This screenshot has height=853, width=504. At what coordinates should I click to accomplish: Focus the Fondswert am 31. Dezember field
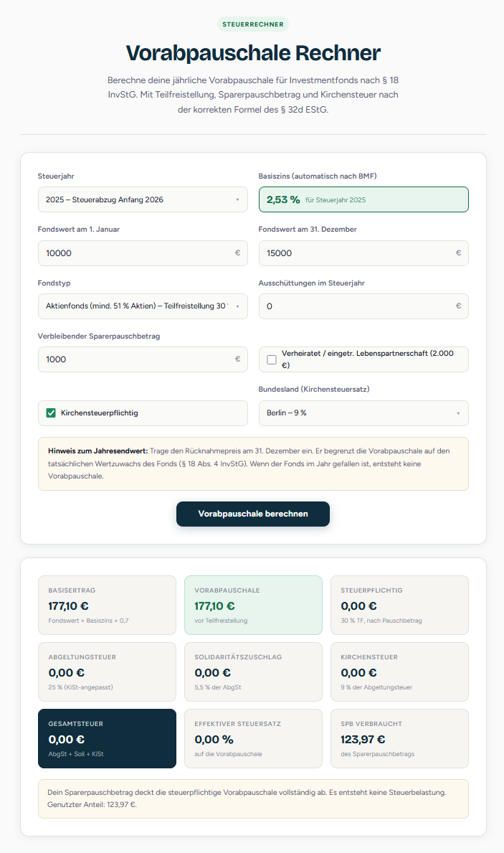point(363,253)
